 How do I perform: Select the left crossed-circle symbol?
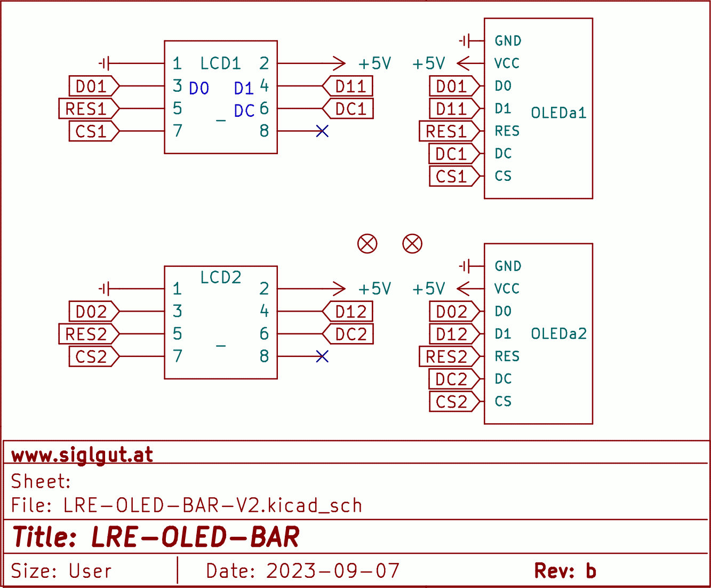(367, 244)
